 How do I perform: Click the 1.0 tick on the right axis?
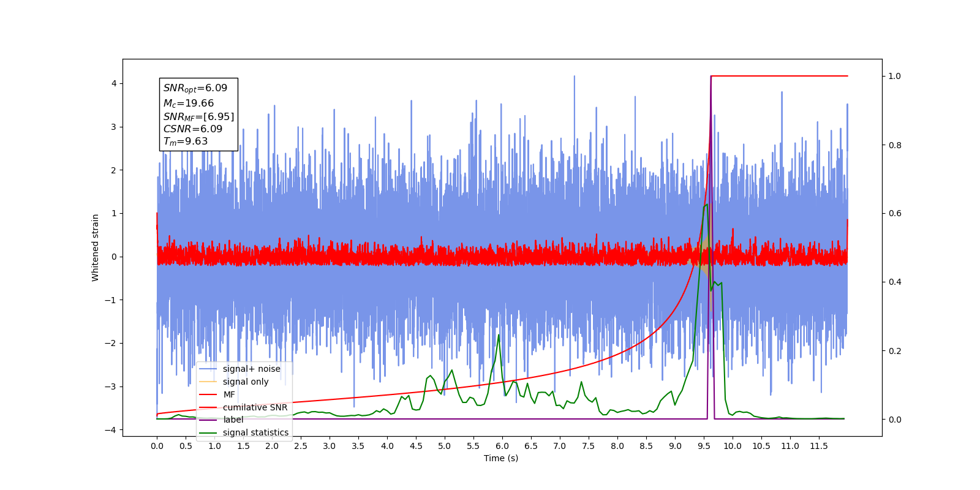(895, 76)
